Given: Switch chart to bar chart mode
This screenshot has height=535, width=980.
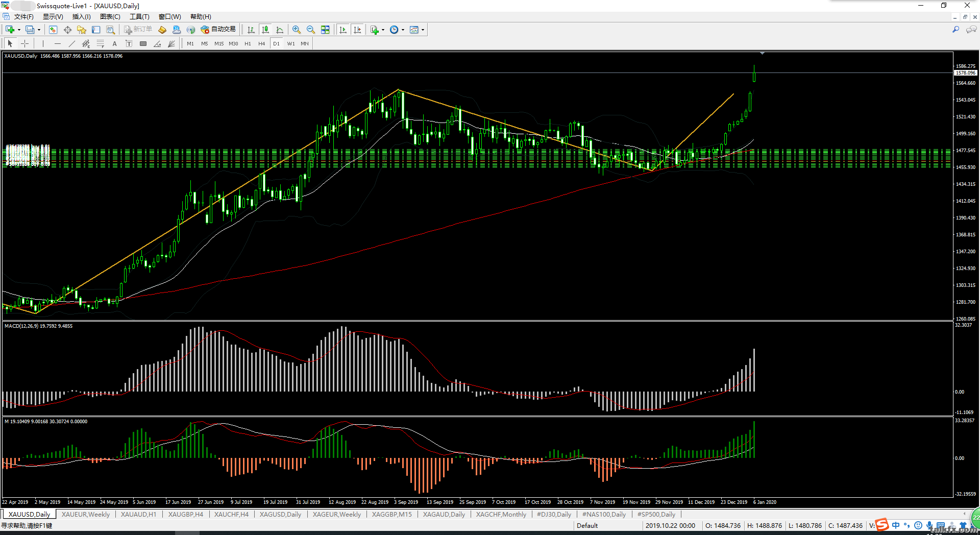Looking at the screenshot, I should [x=251, y=30].
